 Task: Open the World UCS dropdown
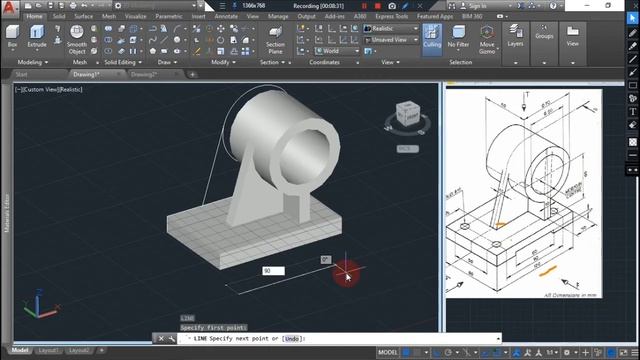point(337,51)
